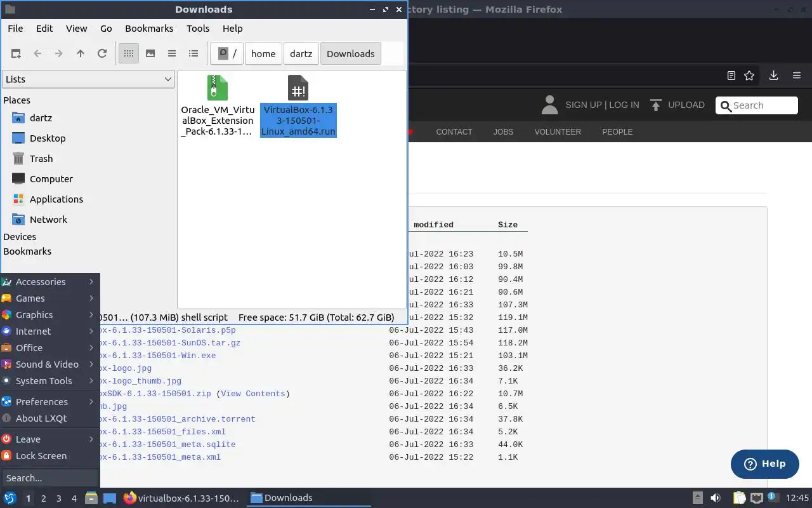Switch to virtual desktop 4
Screen dimensions: 812x508
pos(74,498)
